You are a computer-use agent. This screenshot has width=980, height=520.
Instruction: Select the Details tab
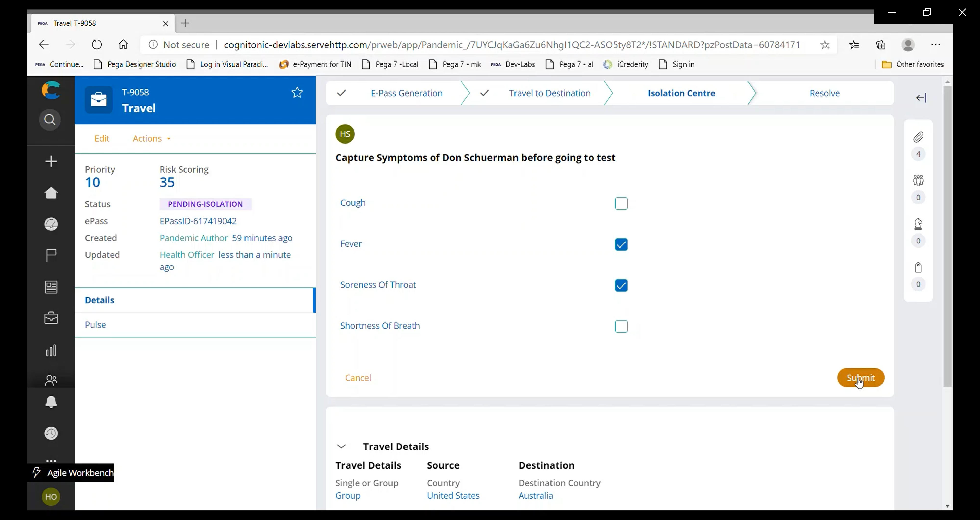(100, 300)
